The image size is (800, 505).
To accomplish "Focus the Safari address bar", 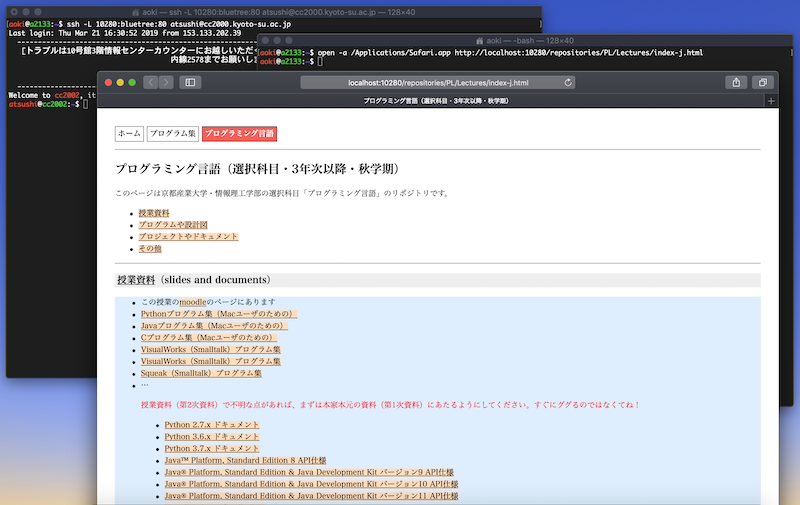I will pos(438,82).
